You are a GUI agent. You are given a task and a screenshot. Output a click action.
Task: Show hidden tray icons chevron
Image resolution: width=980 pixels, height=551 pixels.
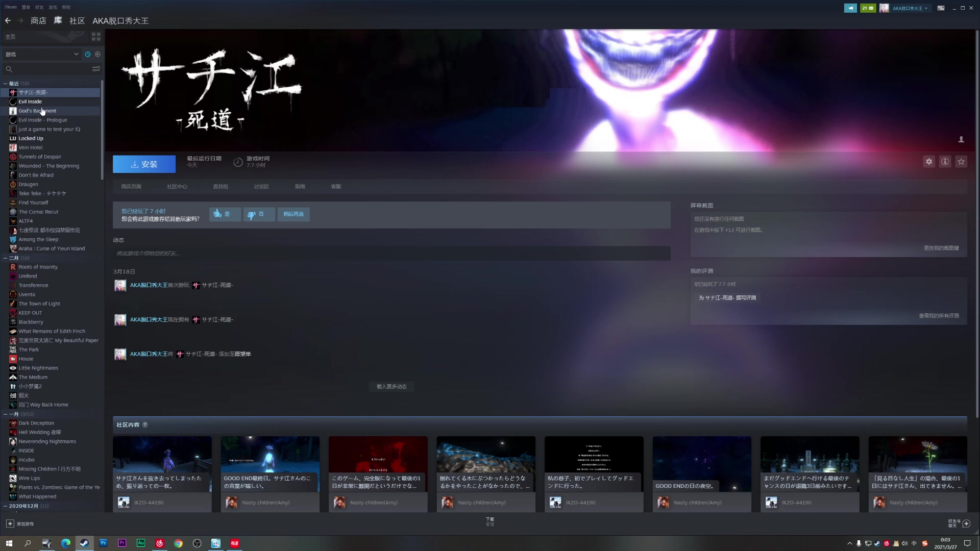(x=849, y=543)
